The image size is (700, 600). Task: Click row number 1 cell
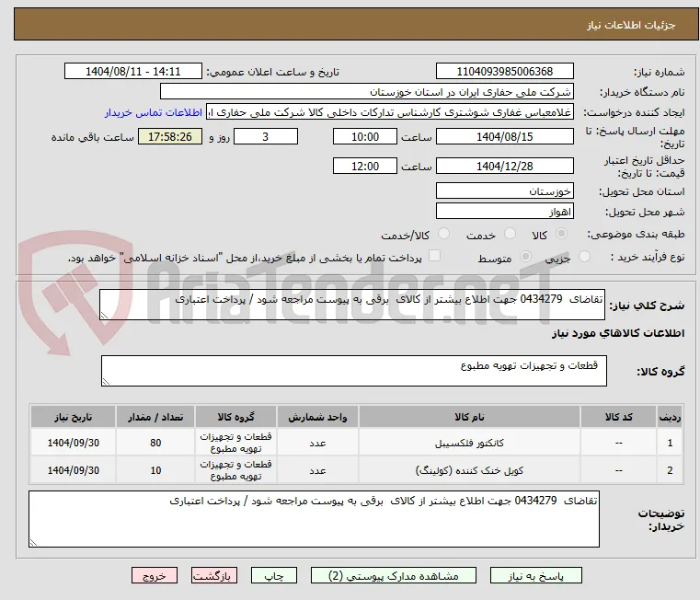click(x=670, y=443)
